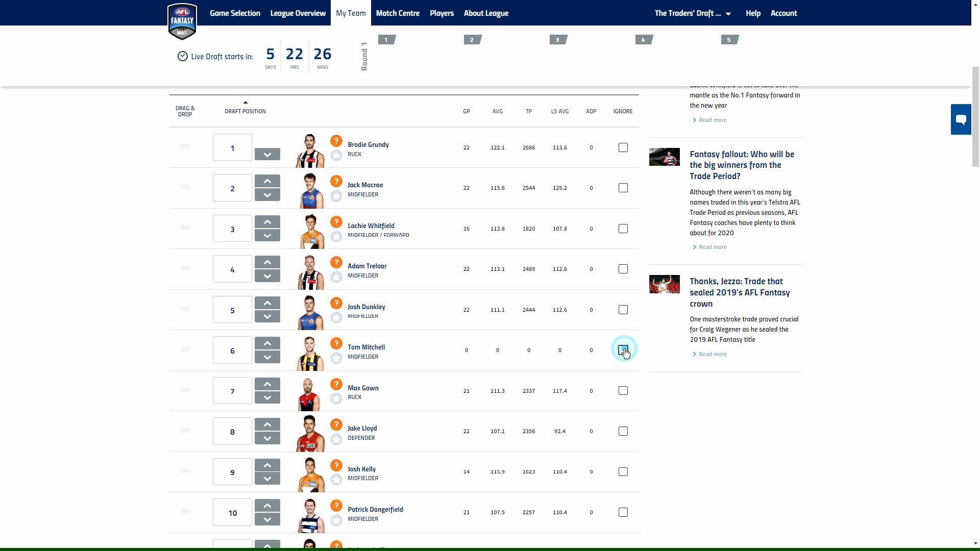Viewport: 980px width, 551px height.
Task: Favourite Tom Mitchell with the star icon
Action: (x=336, y=358)
